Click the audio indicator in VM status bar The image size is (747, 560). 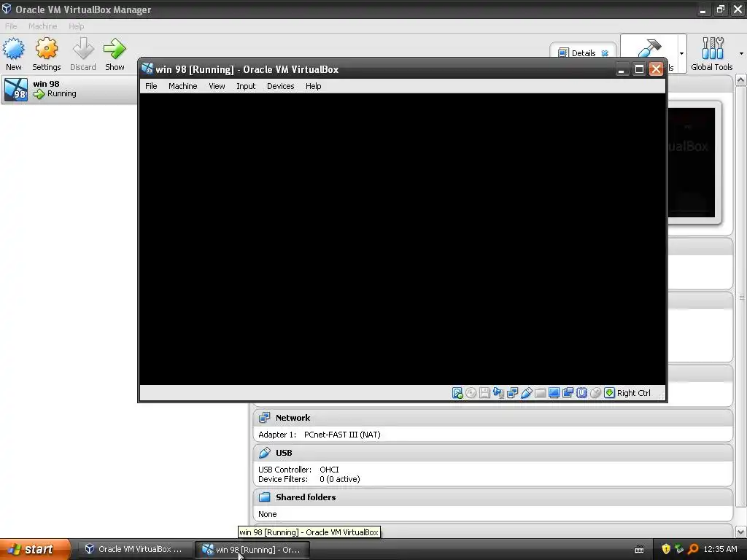coord(498,393)
